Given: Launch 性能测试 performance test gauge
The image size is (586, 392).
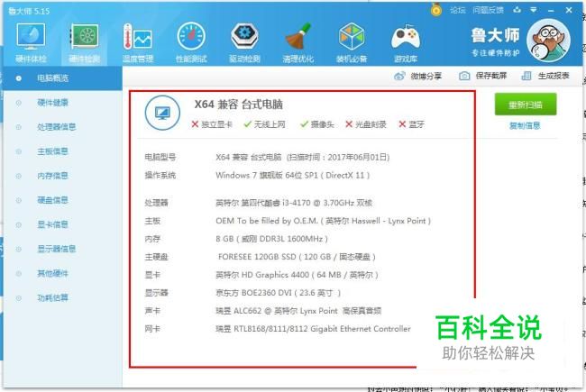Looking at the screenshot, I should tap(191, 42).
